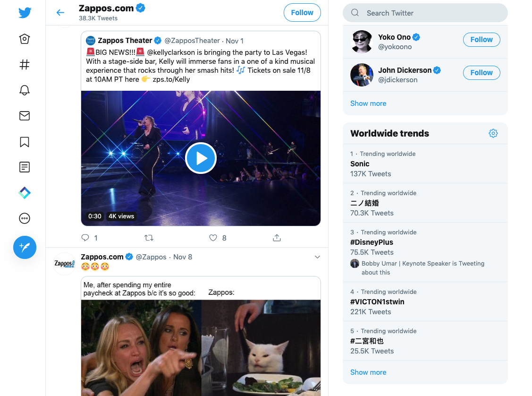Check Notifications via the bell icon
The height and width of the screenshot is (396, 532).
pos(25,90)
